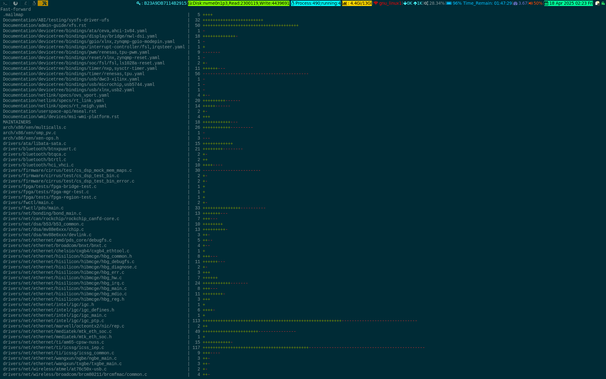Click the cs_dsp_mock_mem_maps.c line
606x379 pixels.
click(67, 170)
